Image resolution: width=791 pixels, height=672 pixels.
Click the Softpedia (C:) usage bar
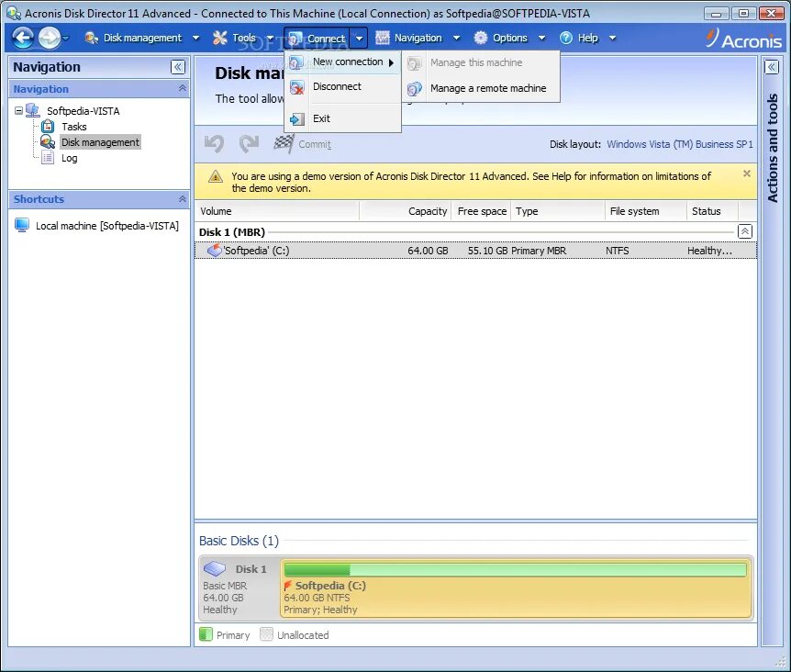[515, 570]
